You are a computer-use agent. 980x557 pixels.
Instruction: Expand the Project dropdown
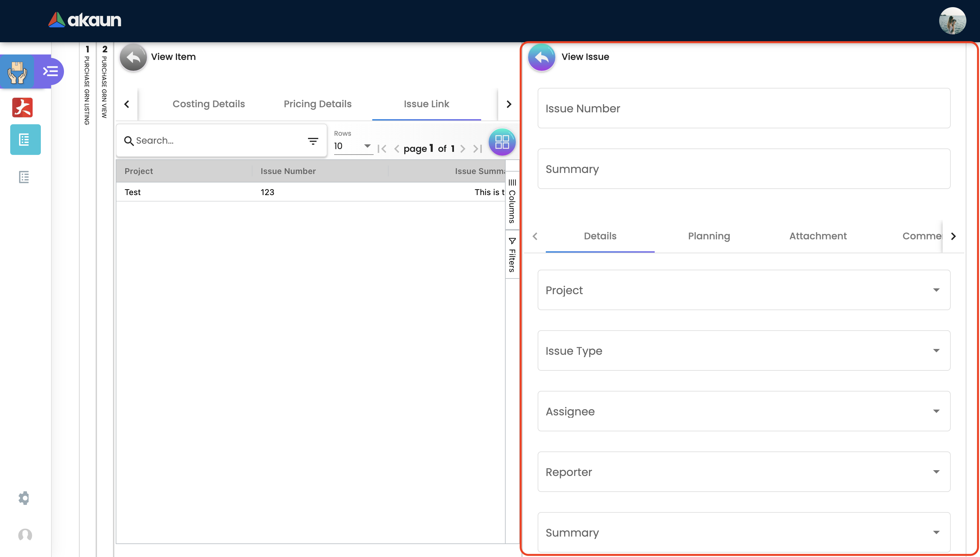tap(744, 290)
